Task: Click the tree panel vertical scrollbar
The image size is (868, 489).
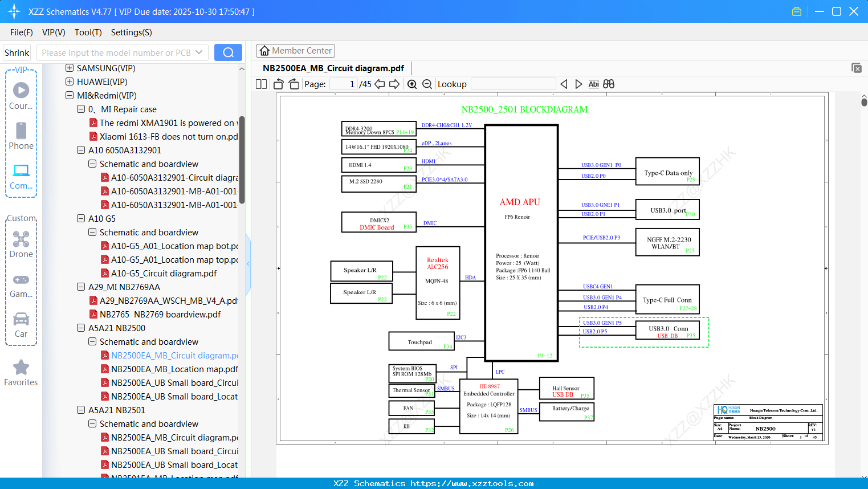Action: coord(242,160)
